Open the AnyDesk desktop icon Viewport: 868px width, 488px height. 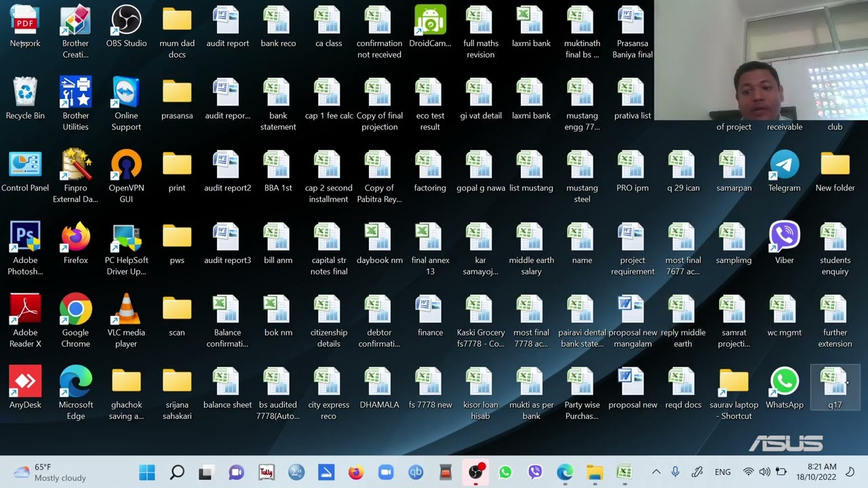point(25,388)
